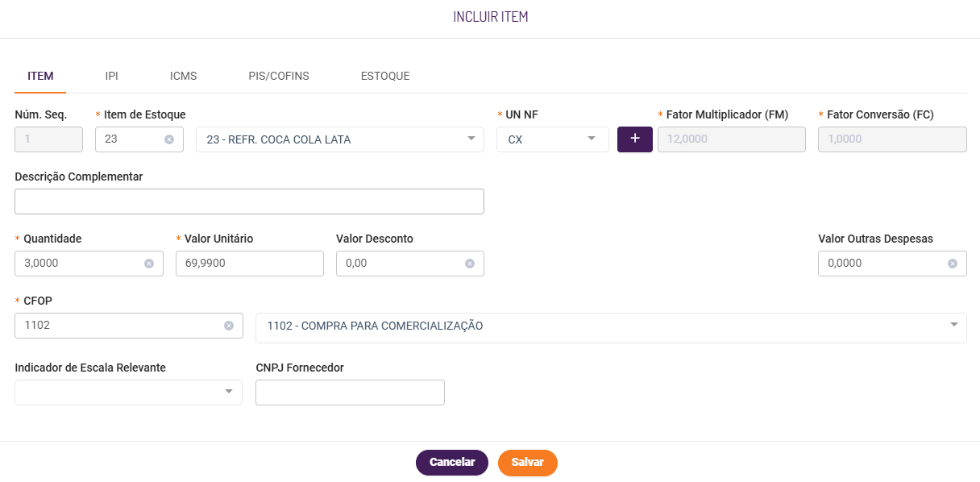
Task: Select the ITEM tab
Action: [x=40, y=77]
